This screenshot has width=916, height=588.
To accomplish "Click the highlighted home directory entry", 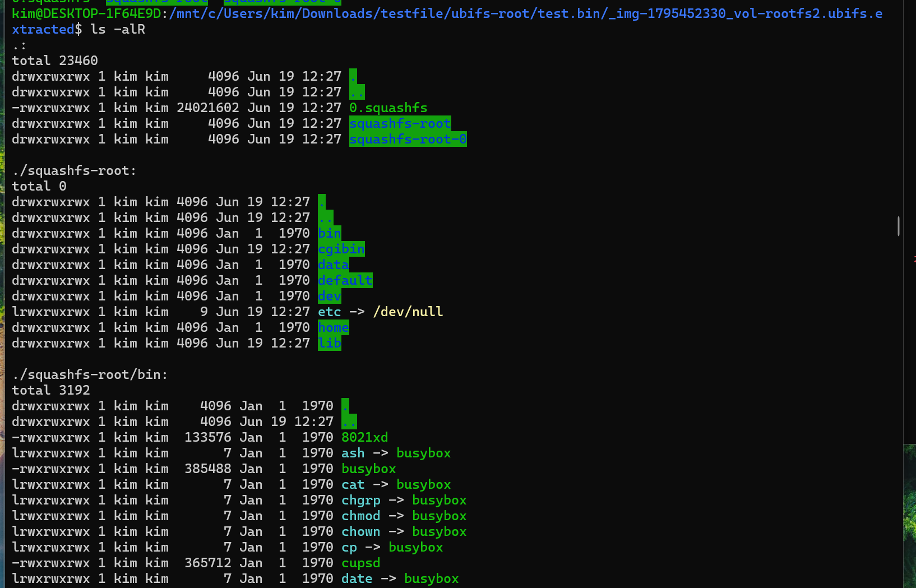I will pyautogui.click(x=334, y=327).
